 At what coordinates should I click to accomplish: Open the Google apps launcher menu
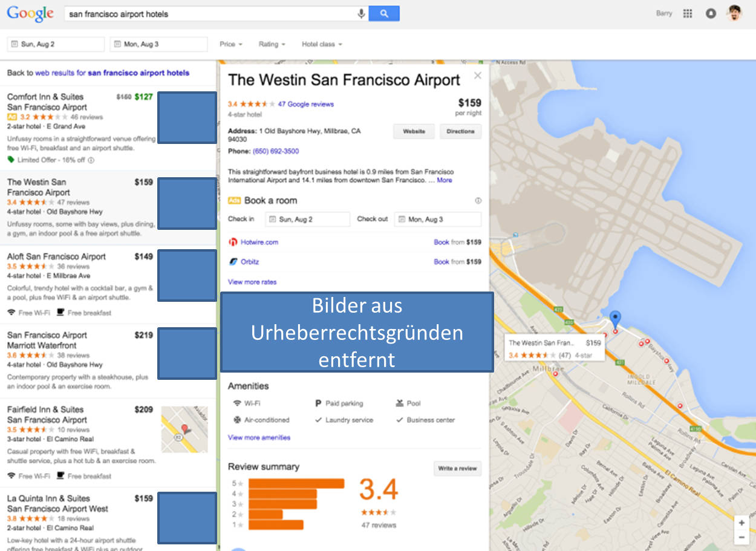(687, 13)
